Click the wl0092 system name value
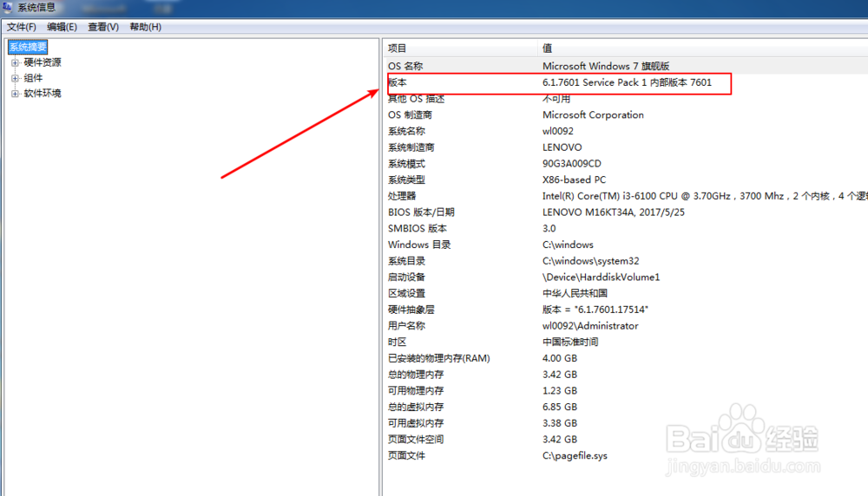This screenshot has width=868, height=496. click(557, 131)
